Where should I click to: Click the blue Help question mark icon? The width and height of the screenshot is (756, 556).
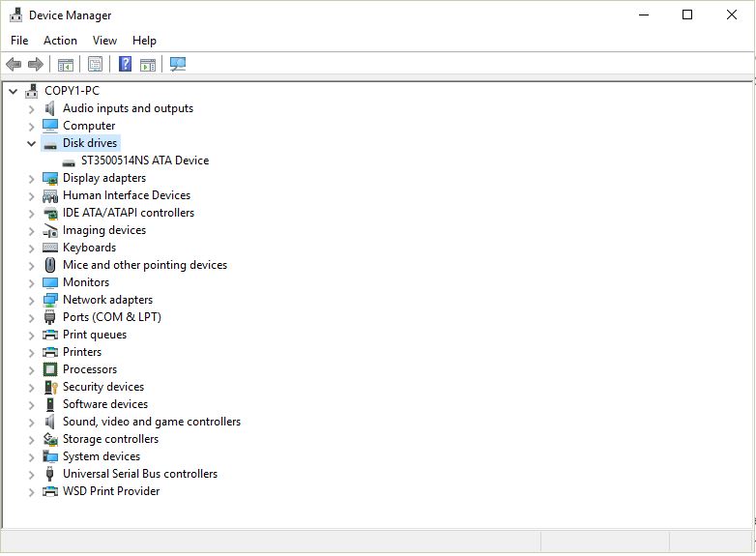pos(126,64)
